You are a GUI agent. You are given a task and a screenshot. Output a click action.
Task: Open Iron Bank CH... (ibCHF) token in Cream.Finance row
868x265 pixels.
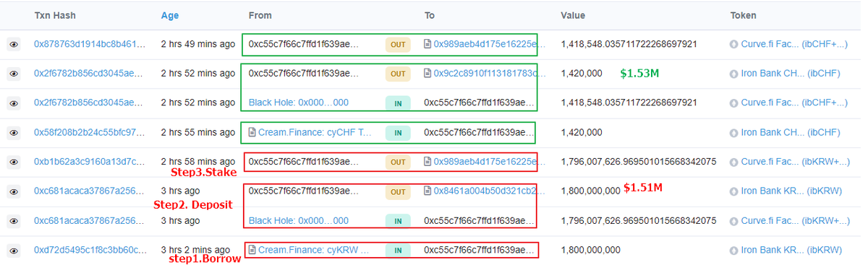click(791, 133)
